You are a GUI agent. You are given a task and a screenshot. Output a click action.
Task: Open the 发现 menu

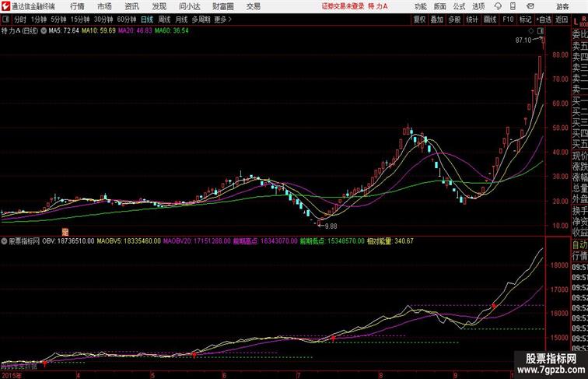point(159,6)
